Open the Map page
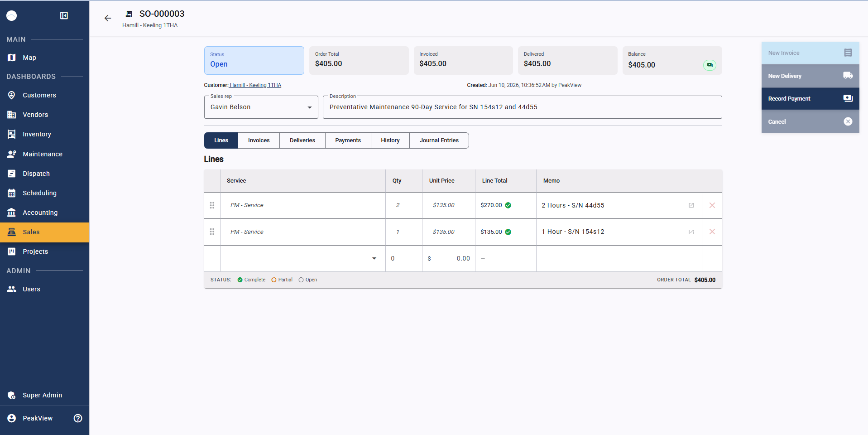The image size is (868, 435). point(44,58)
